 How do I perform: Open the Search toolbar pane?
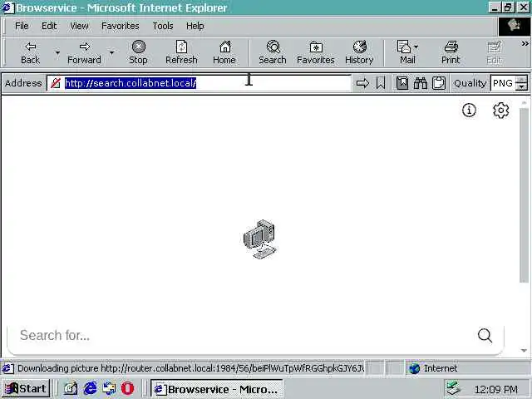pos(273,52)
